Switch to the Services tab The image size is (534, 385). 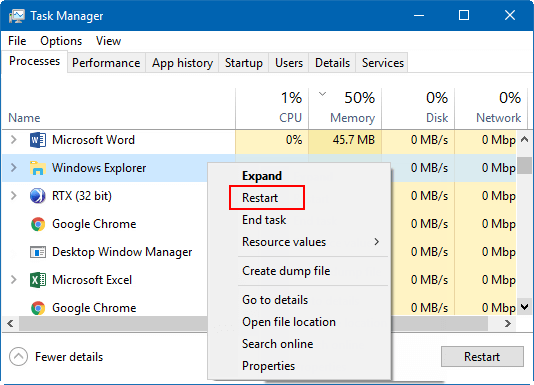382,63
